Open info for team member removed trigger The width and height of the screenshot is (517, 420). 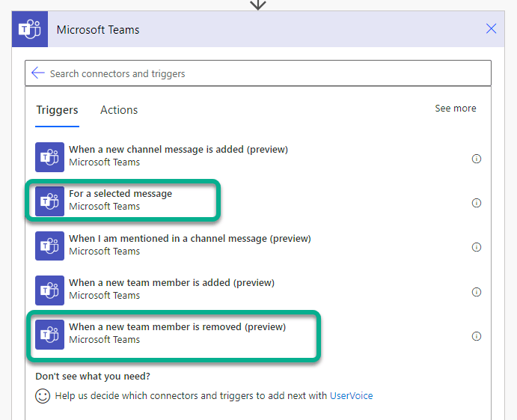tap(476, 336)
